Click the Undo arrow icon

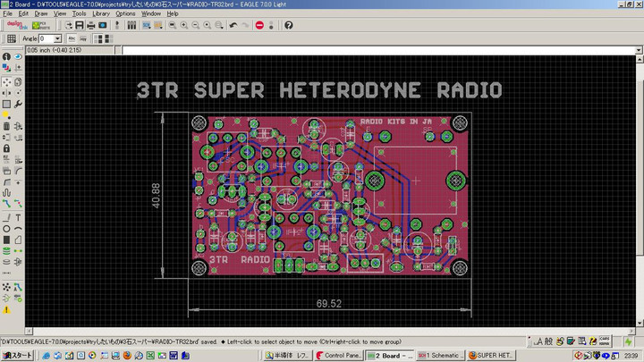[233, 25]
